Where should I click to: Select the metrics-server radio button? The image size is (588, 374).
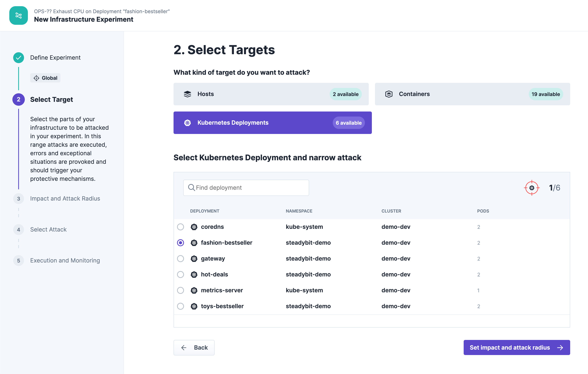click(181, 290)
